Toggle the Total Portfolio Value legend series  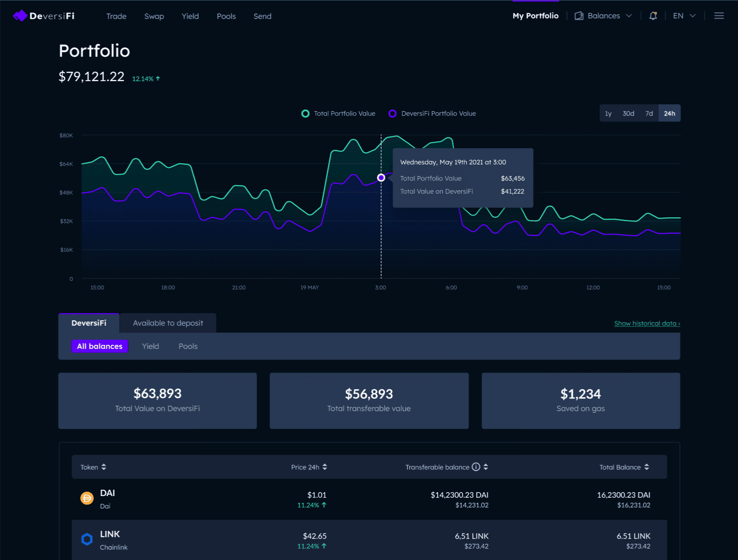338,113
